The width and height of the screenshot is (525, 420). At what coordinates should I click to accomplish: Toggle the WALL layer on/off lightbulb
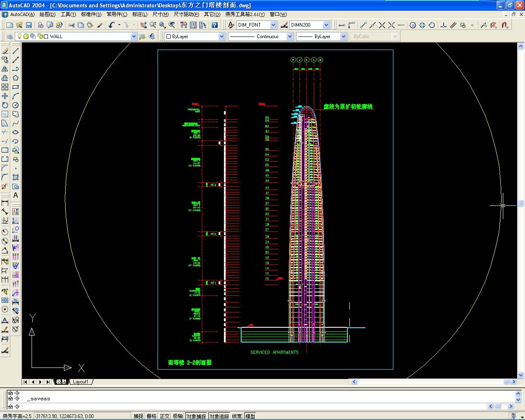coord(19,36)
